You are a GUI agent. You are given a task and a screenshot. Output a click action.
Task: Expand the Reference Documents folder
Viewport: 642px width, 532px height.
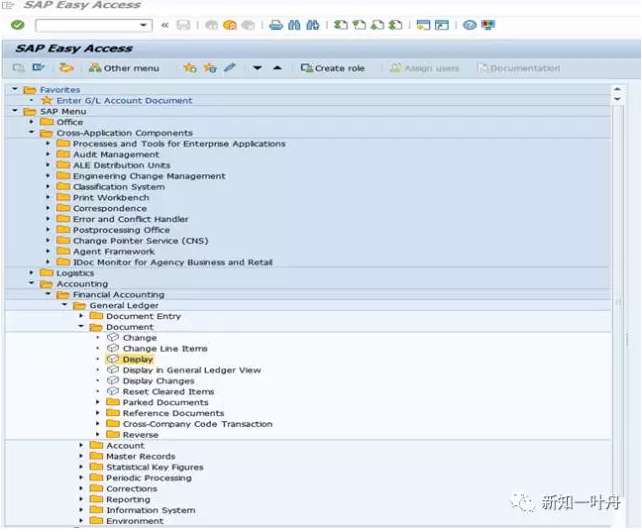[97, 413]
